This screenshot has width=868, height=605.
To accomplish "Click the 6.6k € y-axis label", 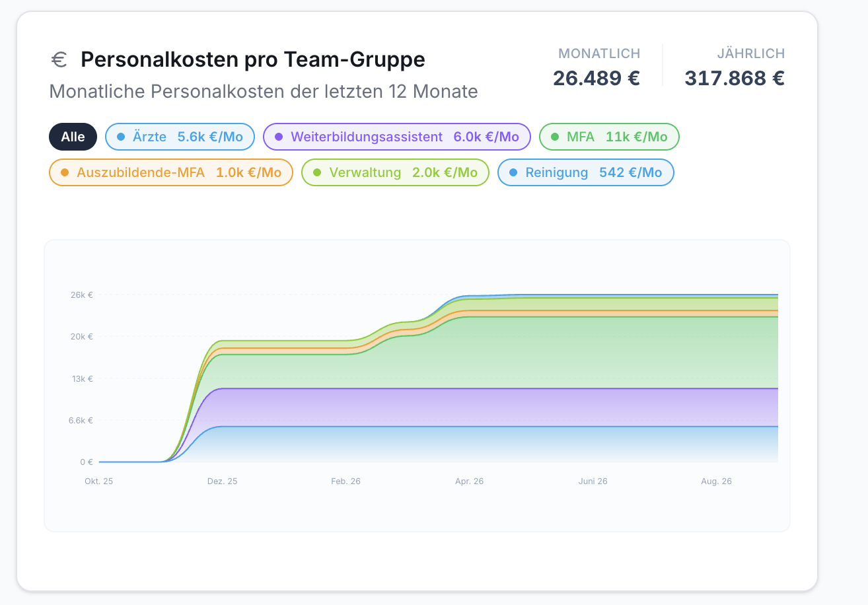I will click(x=81, y=420).
